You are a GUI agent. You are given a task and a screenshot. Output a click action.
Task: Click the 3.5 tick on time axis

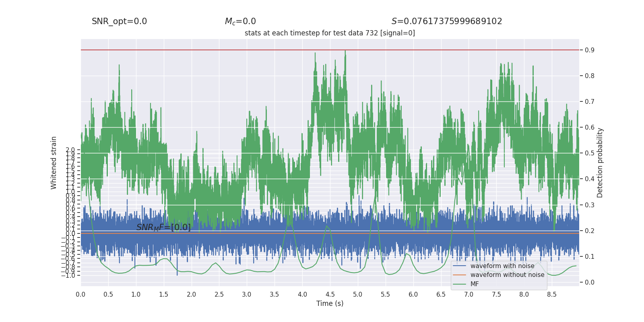click(275, 295)
